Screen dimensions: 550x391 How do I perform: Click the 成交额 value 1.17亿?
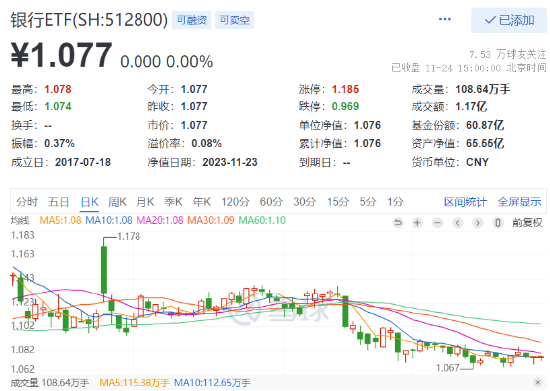coord(471,106)
